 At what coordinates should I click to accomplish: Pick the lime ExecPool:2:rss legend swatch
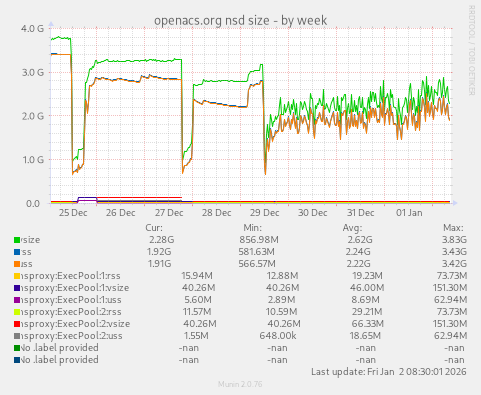(x=17, y=312)
